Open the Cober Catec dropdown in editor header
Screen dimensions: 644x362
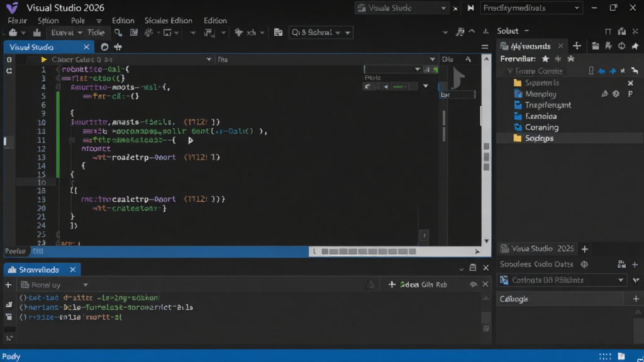[209, 60]
